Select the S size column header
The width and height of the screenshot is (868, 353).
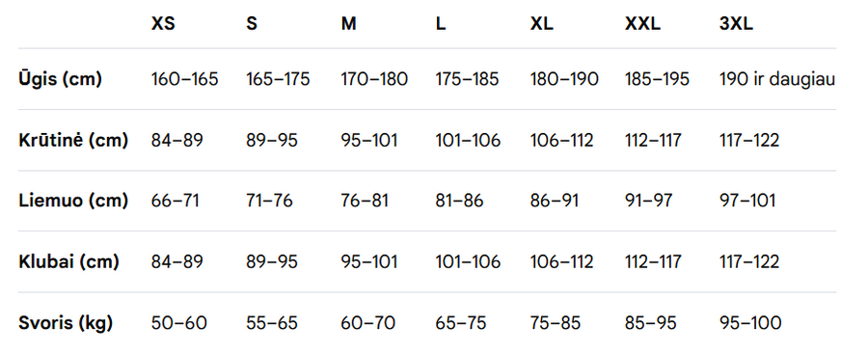[x=252, y=24]
